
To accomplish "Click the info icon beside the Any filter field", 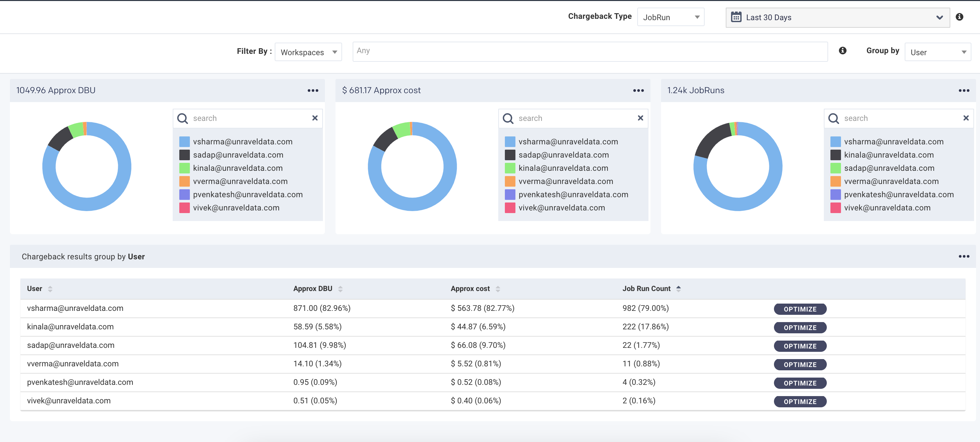I will click(842, 51).
